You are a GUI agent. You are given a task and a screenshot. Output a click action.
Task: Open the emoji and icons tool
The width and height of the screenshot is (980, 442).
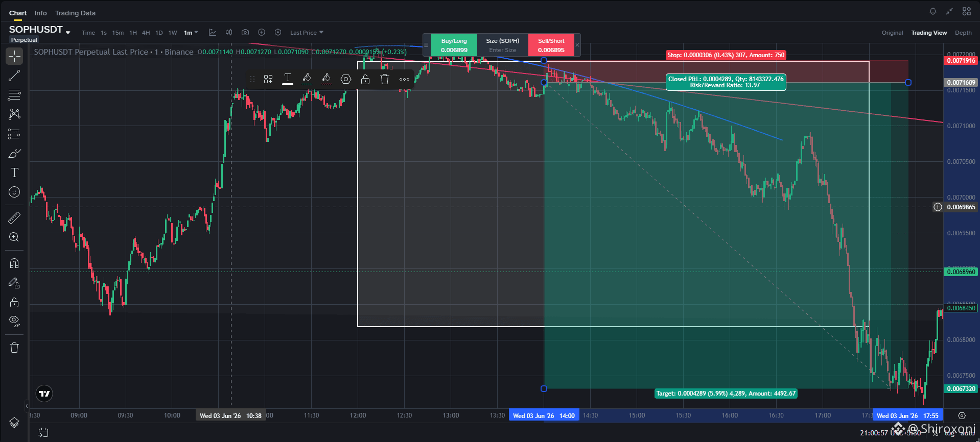(x=14, y=192)
